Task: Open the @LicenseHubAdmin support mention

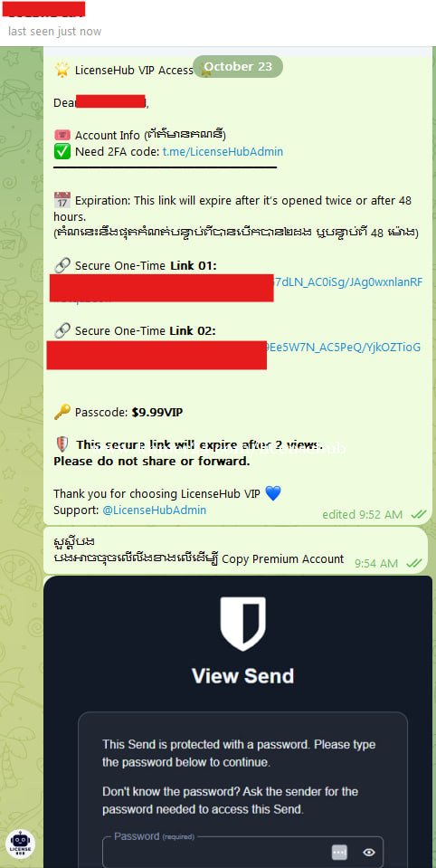Action: (155, 510)
